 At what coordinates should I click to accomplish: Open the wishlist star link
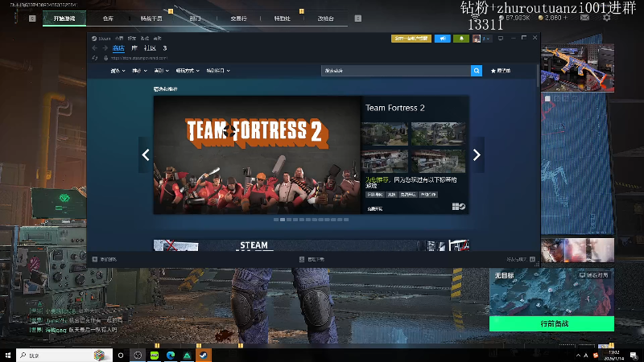[x=501, y=71]
